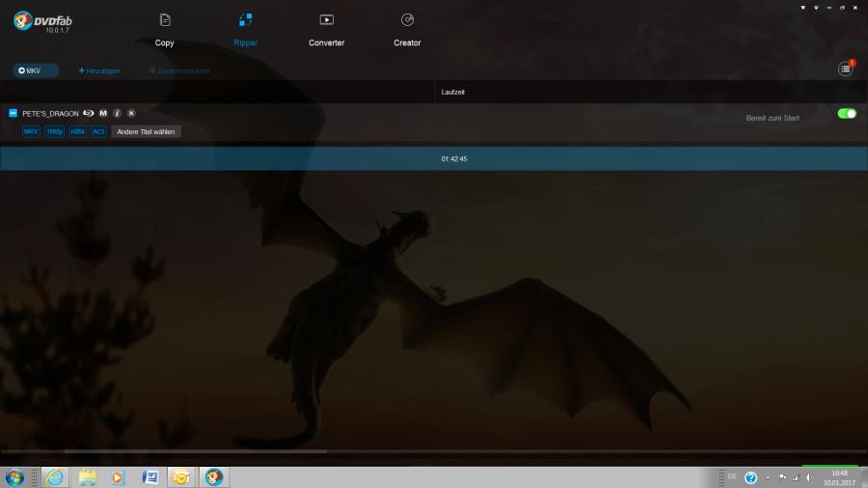
Task: Select the title row with runtime 01:42:45
Action: pyautogui.click(x=434, y=159)
